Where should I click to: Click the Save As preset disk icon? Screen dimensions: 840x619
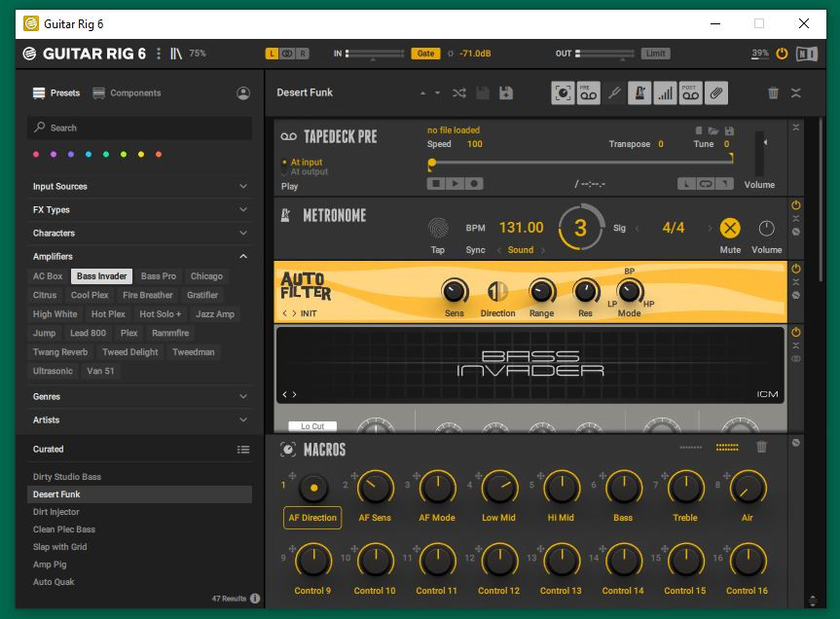(x=506, y=93)
